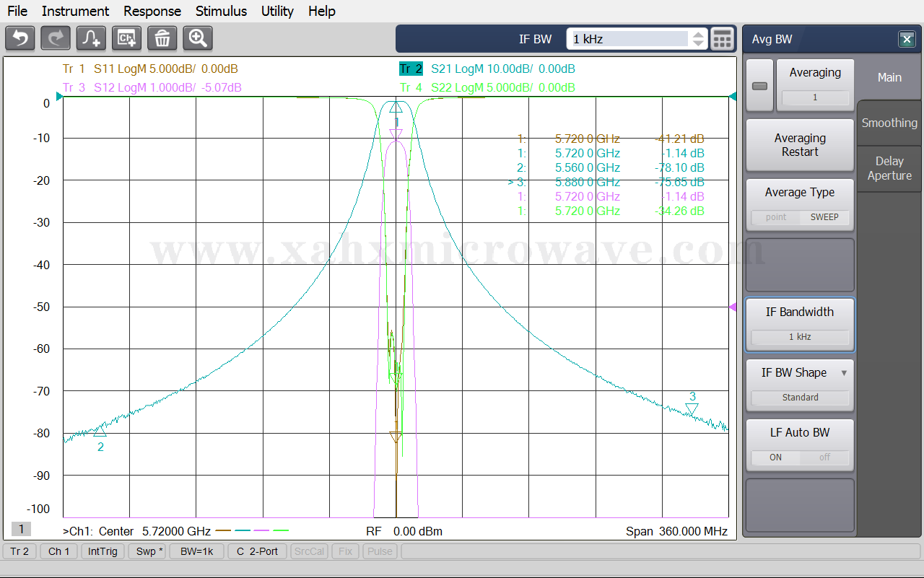Screen dimensions: 924x578
Task: Click the magnifier zoom toolbar icon
Action: pos(198,38)
